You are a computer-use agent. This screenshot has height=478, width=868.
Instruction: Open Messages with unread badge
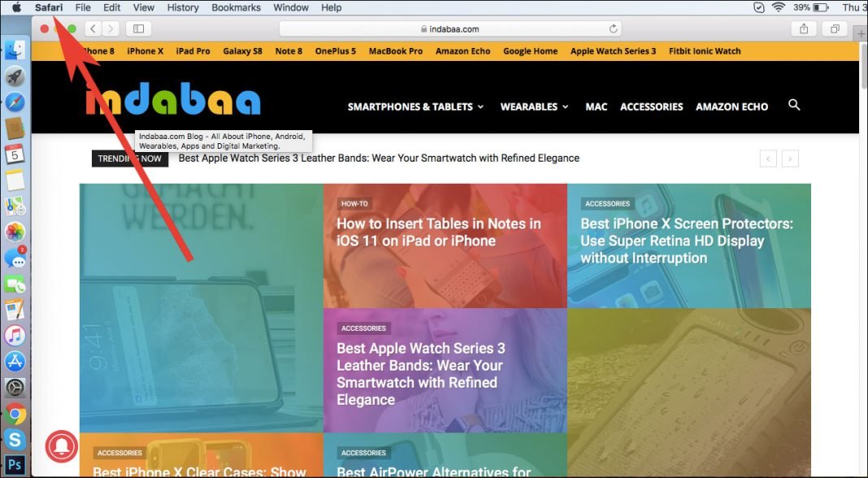tap(15, 258)
